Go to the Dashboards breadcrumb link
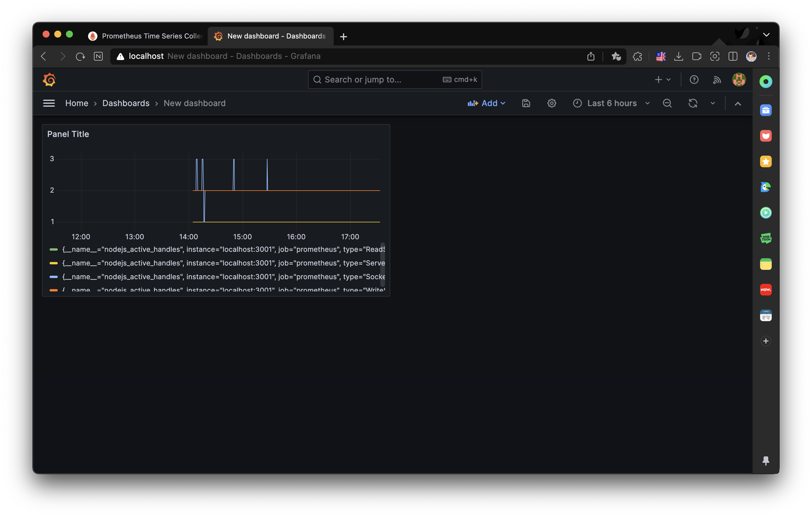 (126, 103)
